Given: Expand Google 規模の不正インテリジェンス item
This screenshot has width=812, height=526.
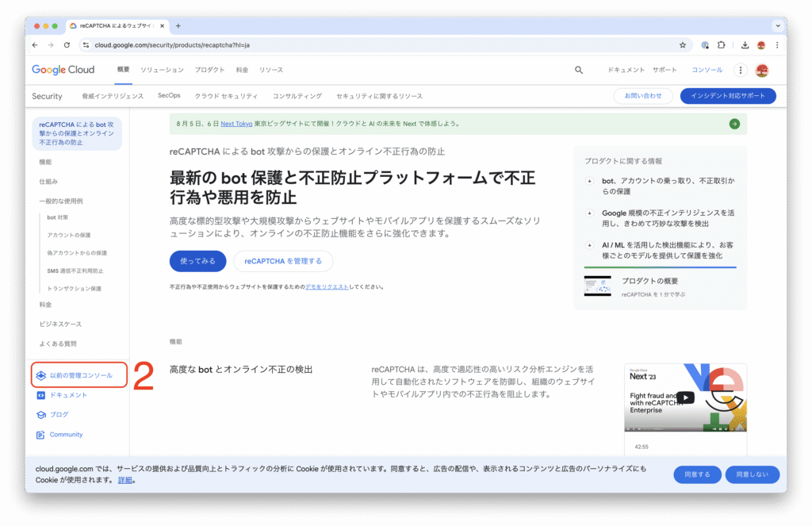Looking at the screenshot, I should point(589,213).
